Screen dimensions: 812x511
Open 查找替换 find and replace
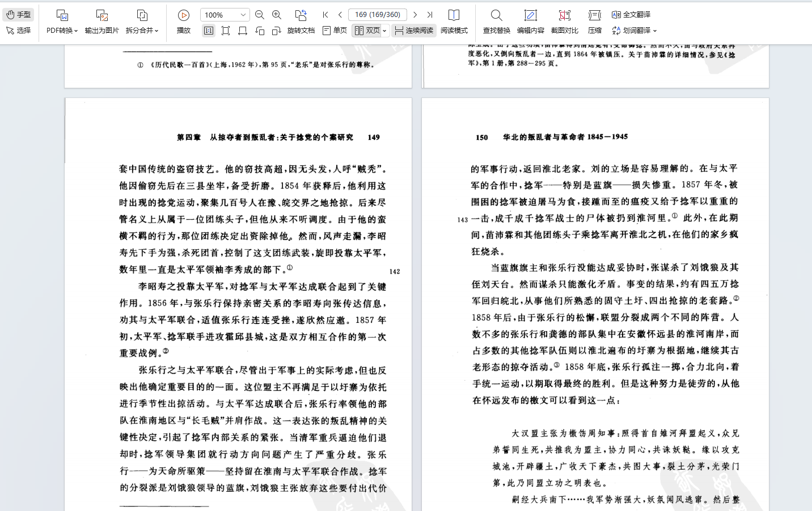point(497,22)
